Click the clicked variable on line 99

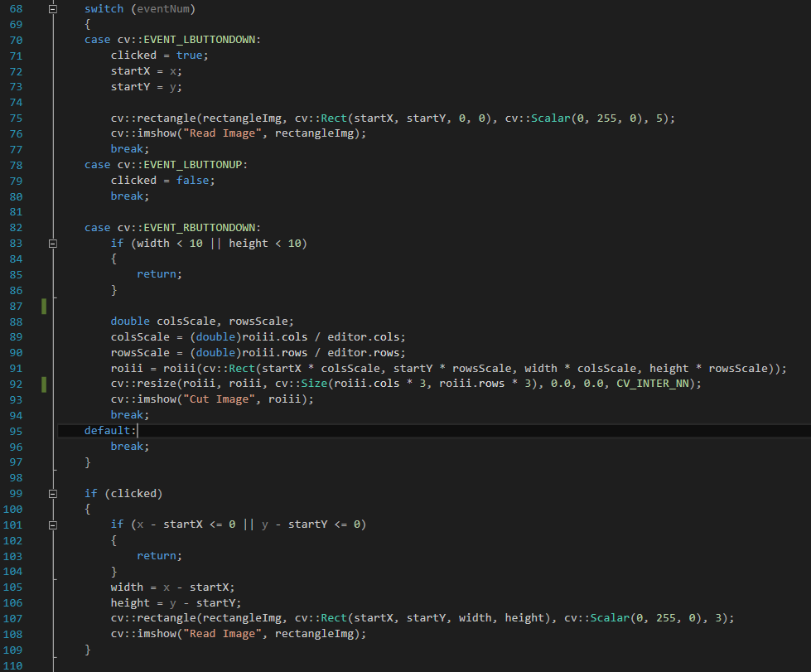pyautogui.click(x=133, y=494)
